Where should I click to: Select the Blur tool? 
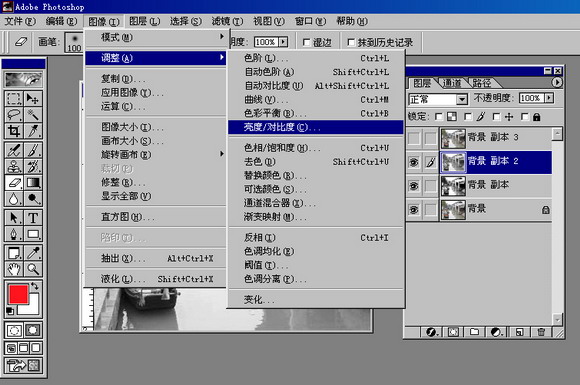pos(14,199)
